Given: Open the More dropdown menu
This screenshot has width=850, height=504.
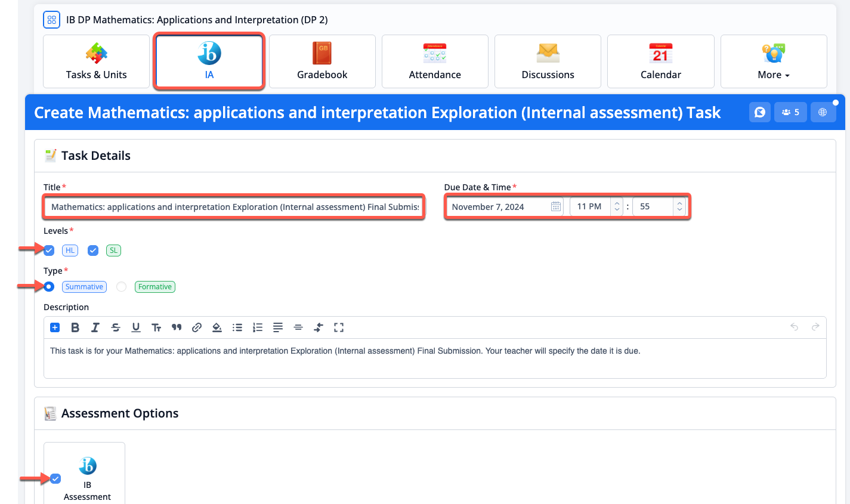Looking at the screenshot, I should click(773, 62).
